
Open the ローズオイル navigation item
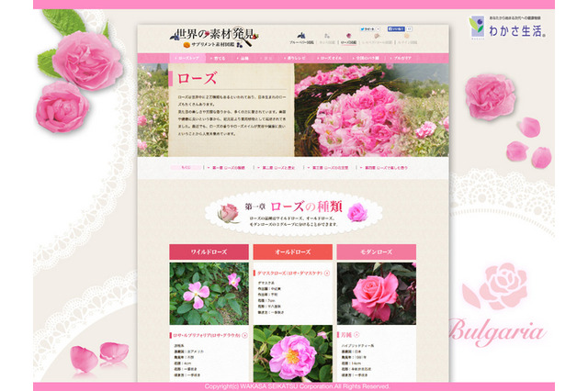pos(330,59)
